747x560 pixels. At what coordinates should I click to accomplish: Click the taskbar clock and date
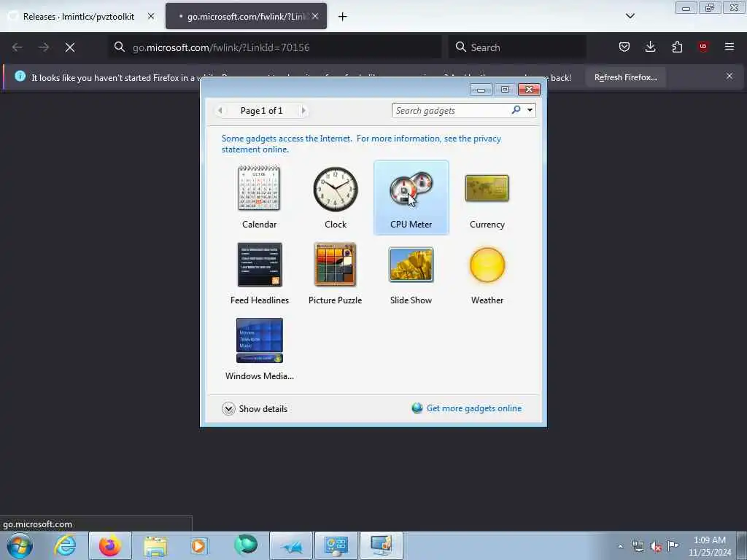[x=709, y=546]
